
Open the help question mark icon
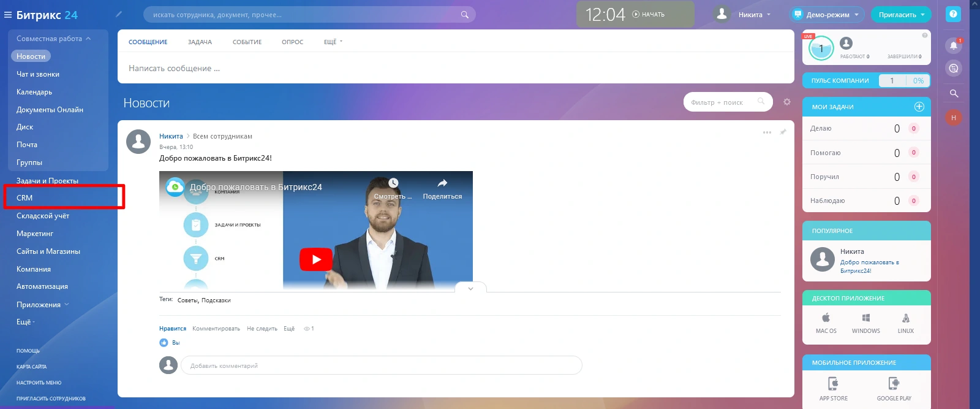(953, 14)
